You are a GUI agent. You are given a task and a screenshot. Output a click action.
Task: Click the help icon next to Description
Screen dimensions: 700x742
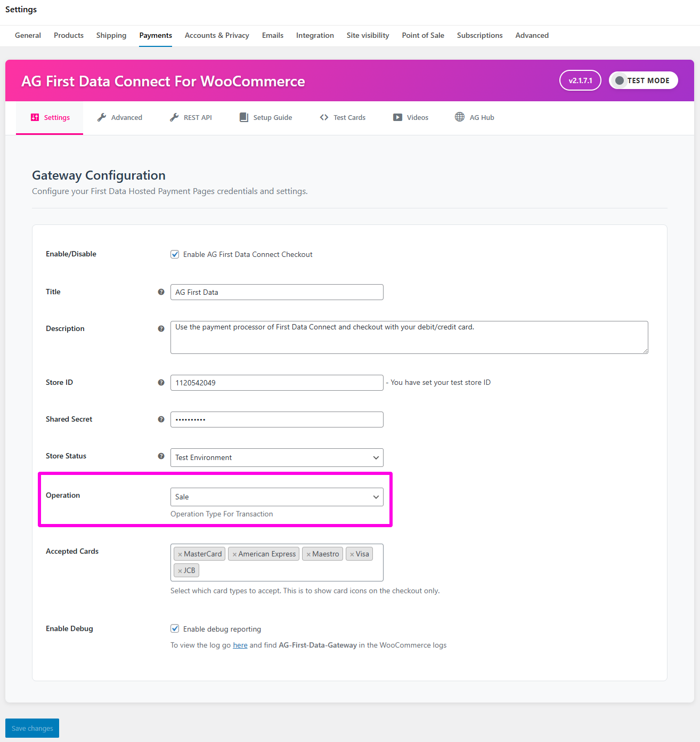coord(161,329)
